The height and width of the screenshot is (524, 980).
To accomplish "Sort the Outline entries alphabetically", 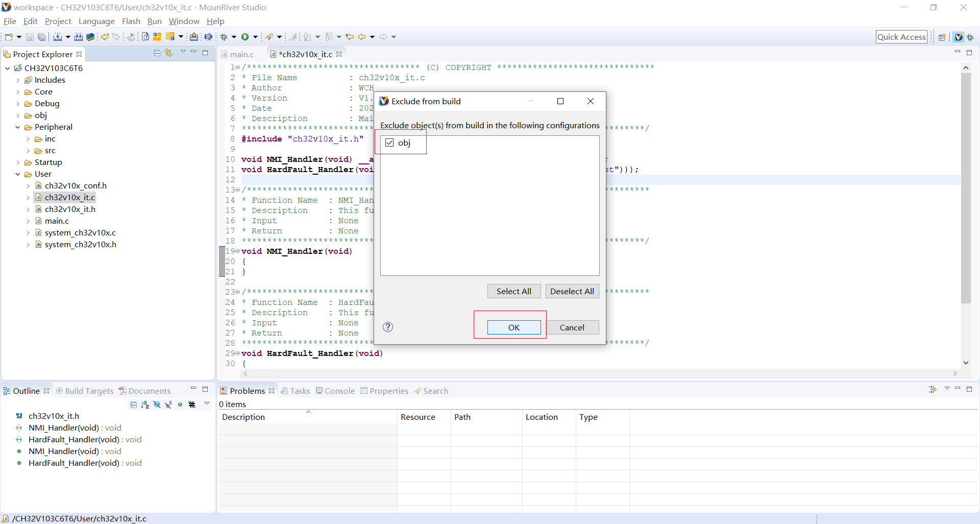I will tap(145, 404).
